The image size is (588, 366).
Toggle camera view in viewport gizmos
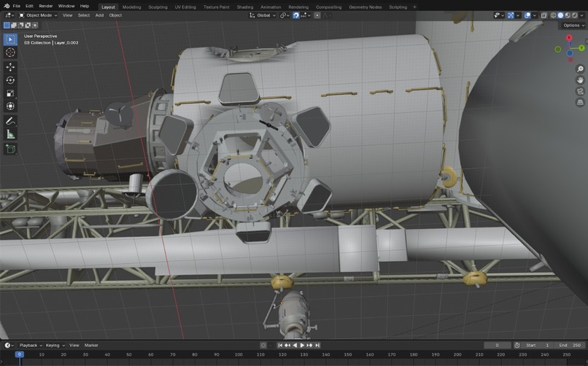[x=580, y=91]
